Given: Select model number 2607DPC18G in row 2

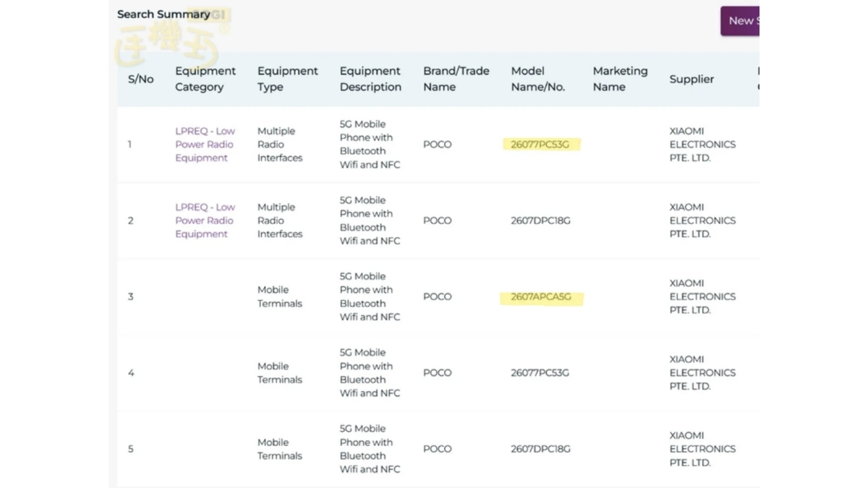Looking at the screenshot, I should pos(540,221).
